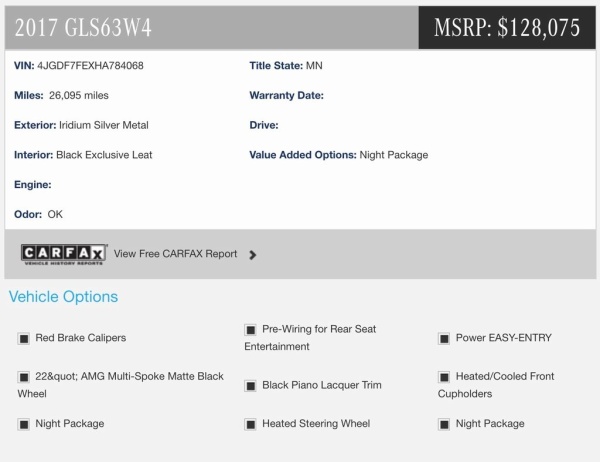Click Night Package under Value Added Options

394,155
